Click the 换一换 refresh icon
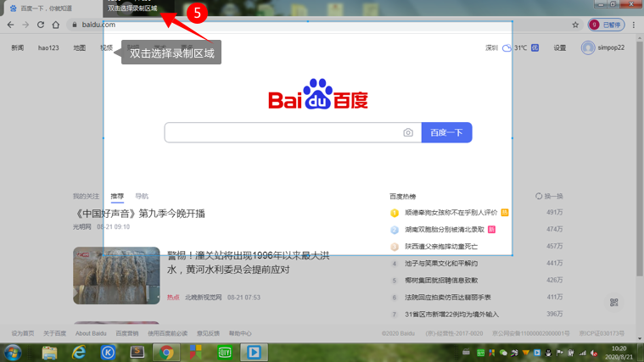This screenshot has height=362, width=644. 539,196
